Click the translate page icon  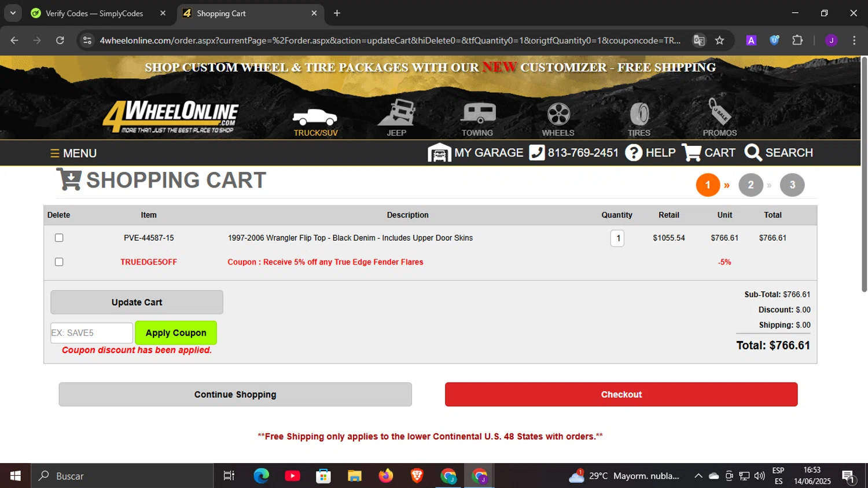pos(699,41)
